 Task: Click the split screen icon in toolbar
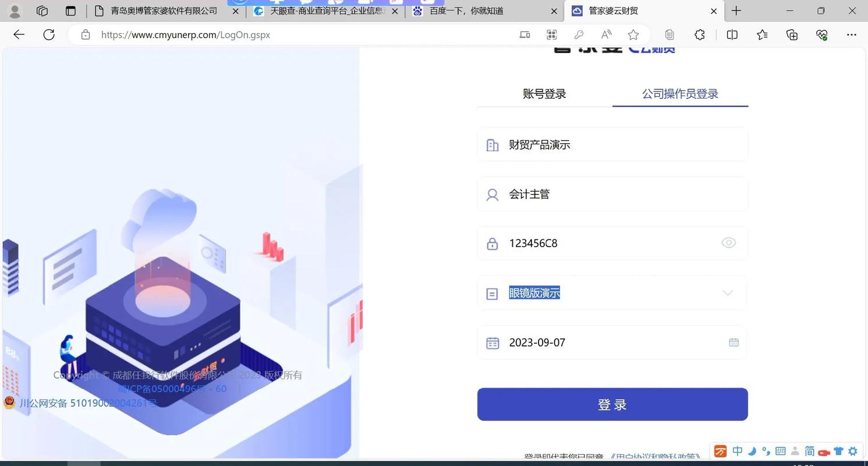(731, 35)
